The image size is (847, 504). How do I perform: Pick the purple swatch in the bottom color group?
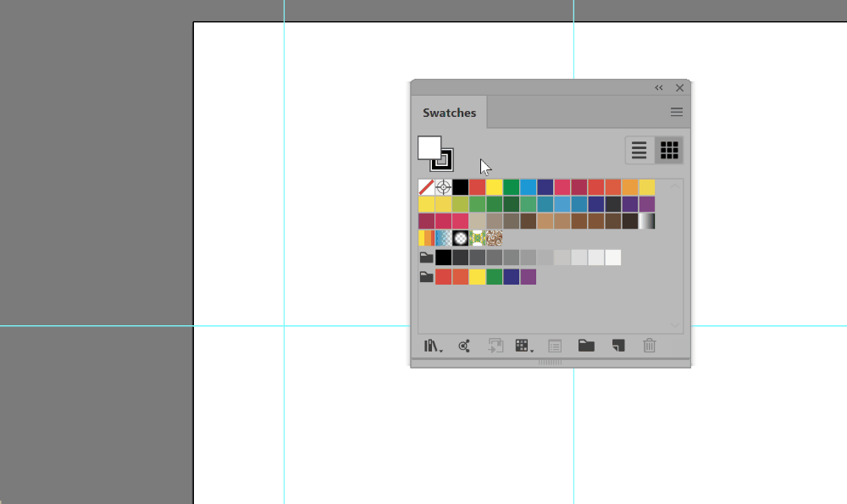tap(529, 277)
